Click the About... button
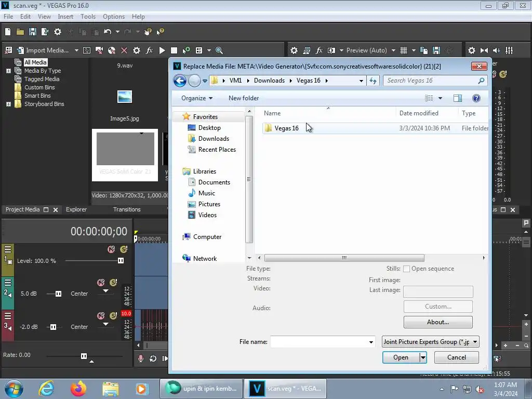 coord(437,322)
